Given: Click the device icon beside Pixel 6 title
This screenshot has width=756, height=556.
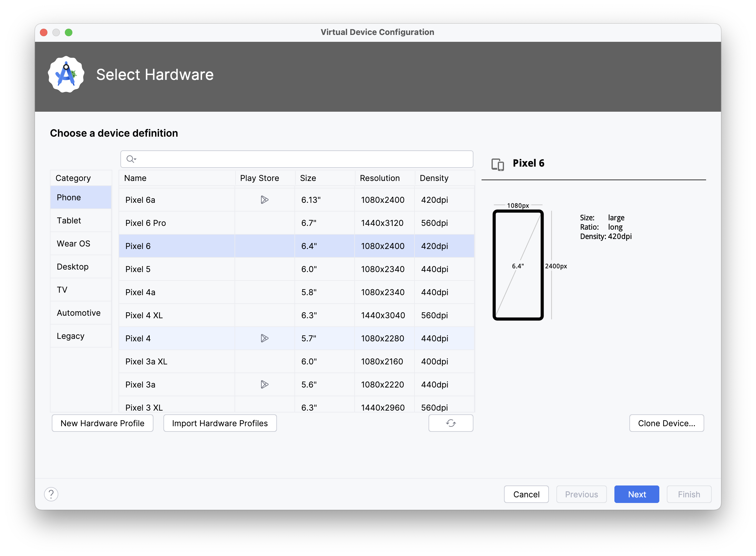Looking at the screenshot, I should (498, 164).
